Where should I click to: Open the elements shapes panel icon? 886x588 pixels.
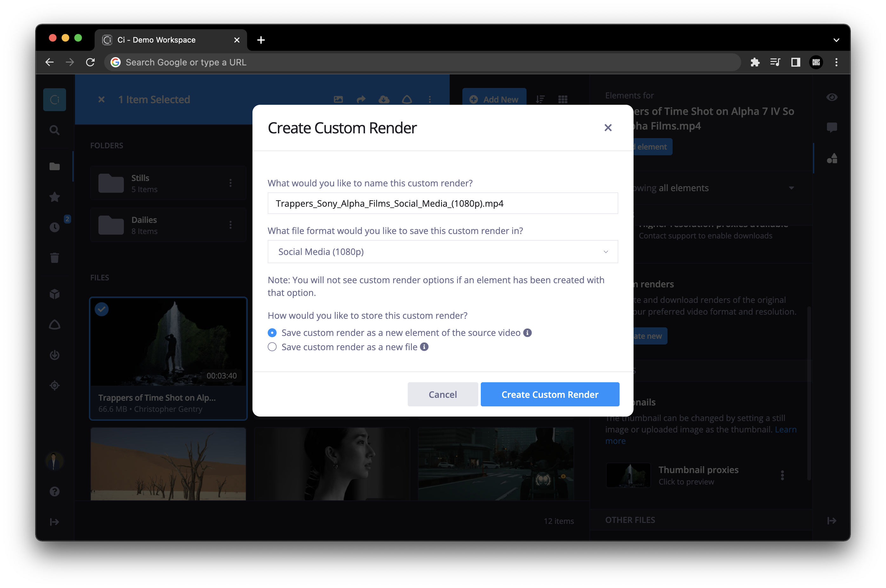click(832, 158)
